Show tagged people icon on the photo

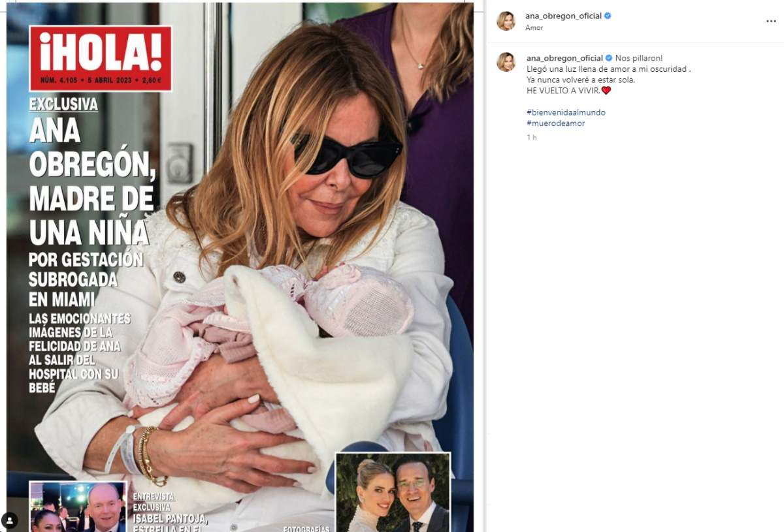pos(9,520)
